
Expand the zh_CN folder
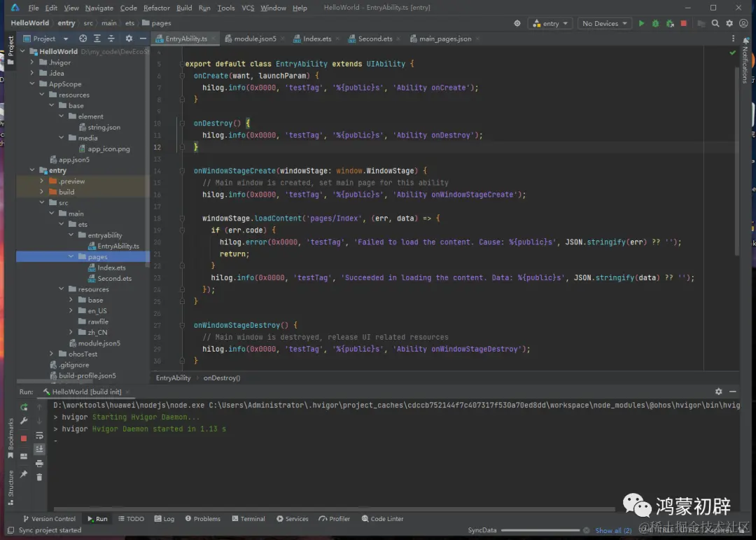coord(71,332)
